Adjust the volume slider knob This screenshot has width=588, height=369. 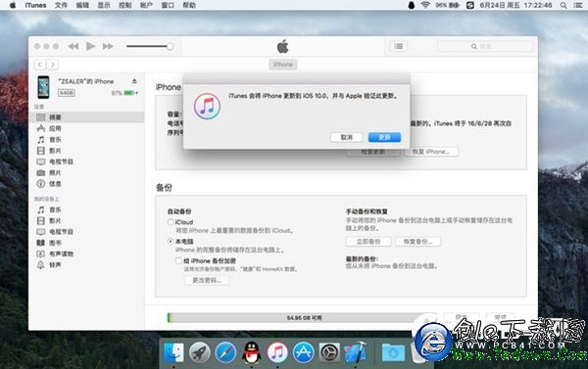coord(170,46)
